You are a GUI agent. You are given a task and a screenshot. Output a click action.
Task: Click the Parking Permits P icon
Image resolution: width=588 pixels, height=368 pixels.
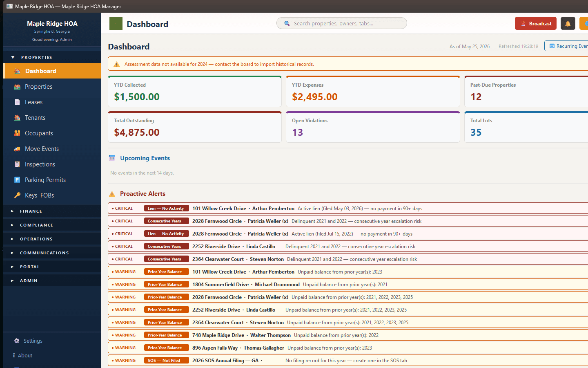pos(17,180)
